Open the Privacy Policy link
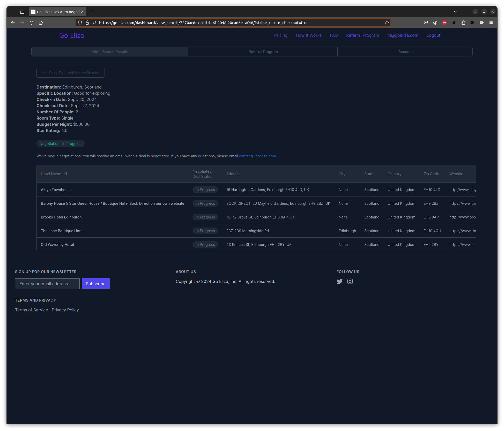This screenshot has height=431, width=504. (x=65, y=310)
